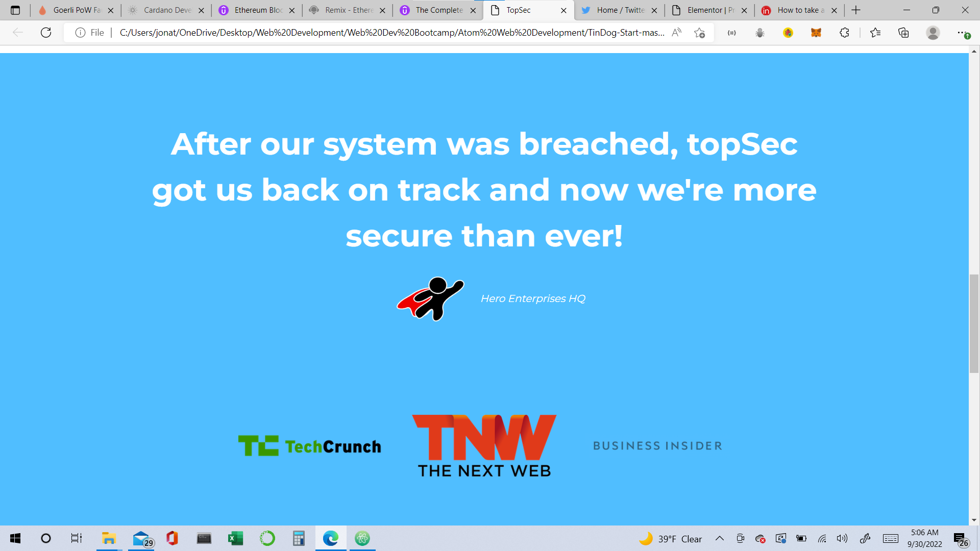The height and width of the screenshot is (551, 980).
Task: Click the Hero Enterprises flying figure icon
Action: (431, 298)
